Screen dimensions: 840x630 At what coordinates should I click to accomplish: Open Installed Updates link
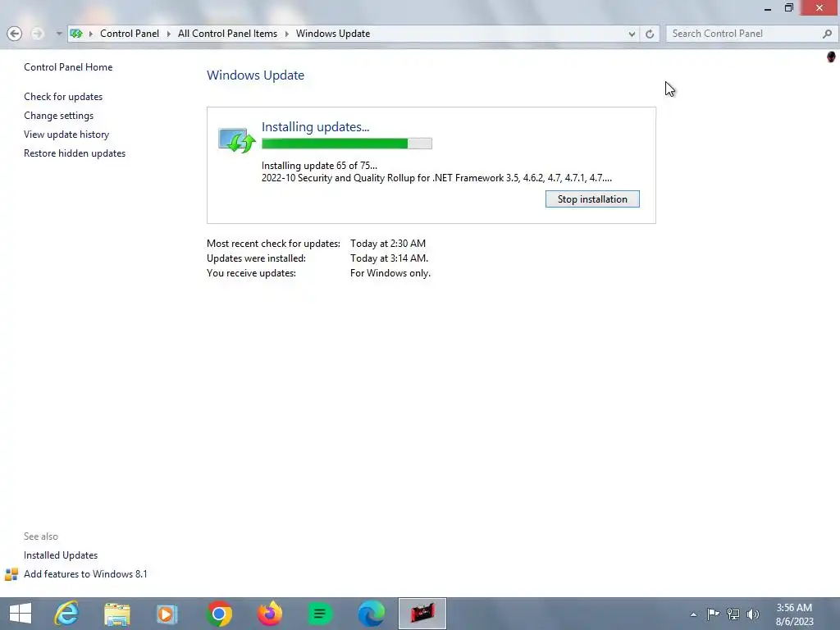coord(61,555)
